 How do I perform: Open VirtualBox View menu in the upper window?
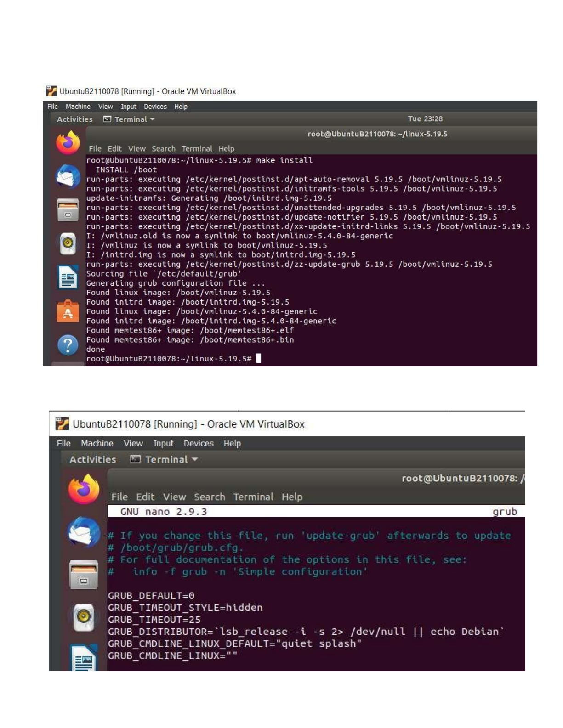(106, 107)
